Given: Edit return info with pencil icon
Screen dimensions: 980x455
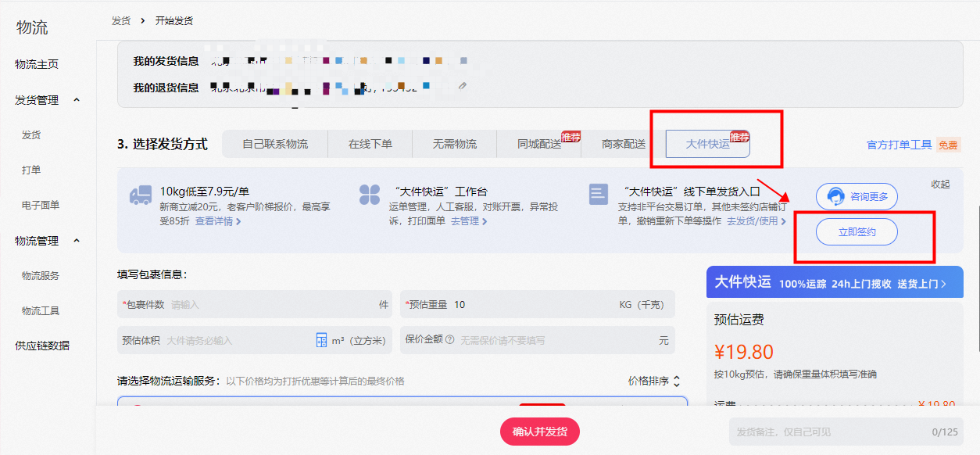Looking at the screenshot, I should (463, 86).
